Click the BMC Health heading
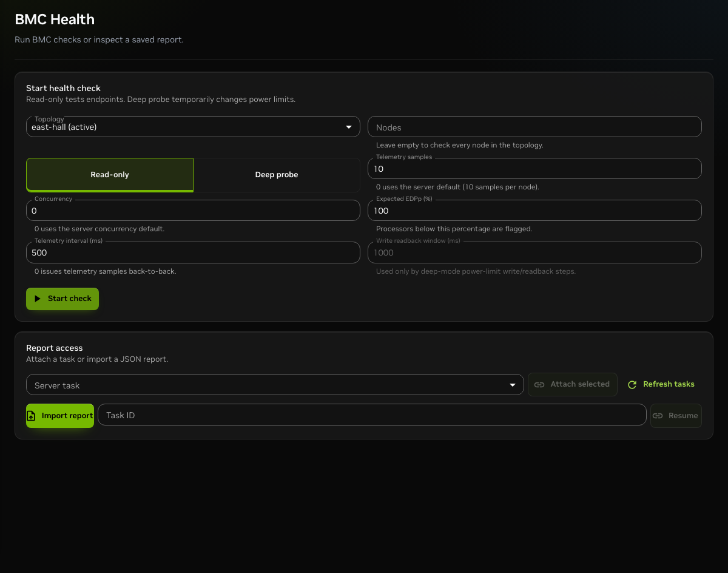This screenshot has width=728, height=573. coord(55,19)
